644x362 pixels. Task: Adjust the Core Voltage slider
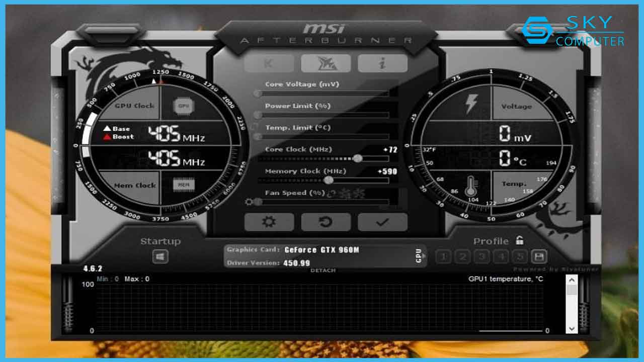click(x=323, y=94)
